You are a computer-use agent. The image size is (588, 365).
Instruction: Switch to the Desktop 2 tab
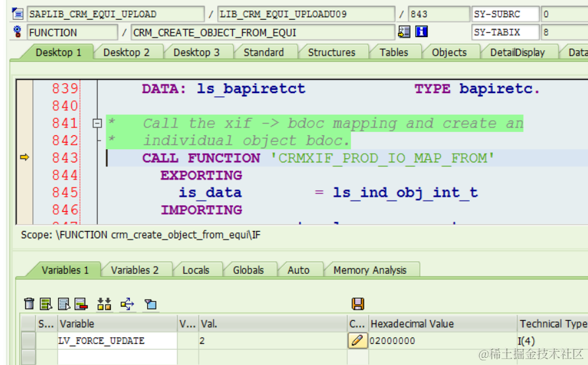126,53
